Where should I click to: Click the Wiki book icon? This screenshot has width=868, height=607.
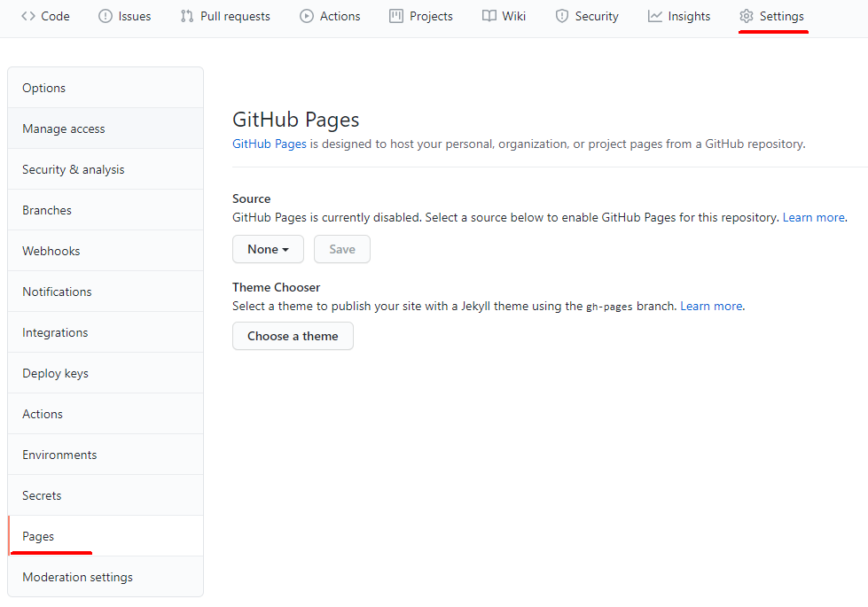point(489,16)
